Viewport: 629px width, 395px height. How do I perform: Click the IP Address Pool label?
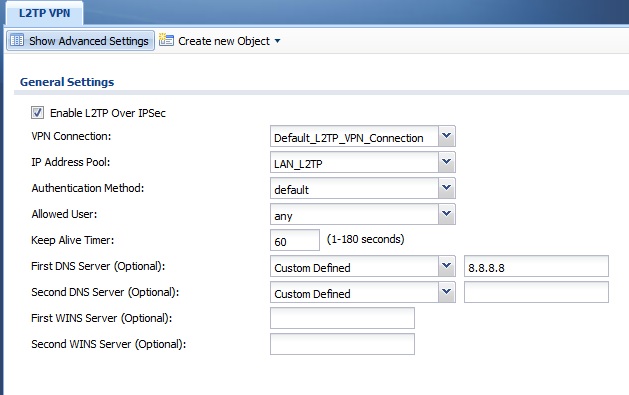(x=71, y=162)
